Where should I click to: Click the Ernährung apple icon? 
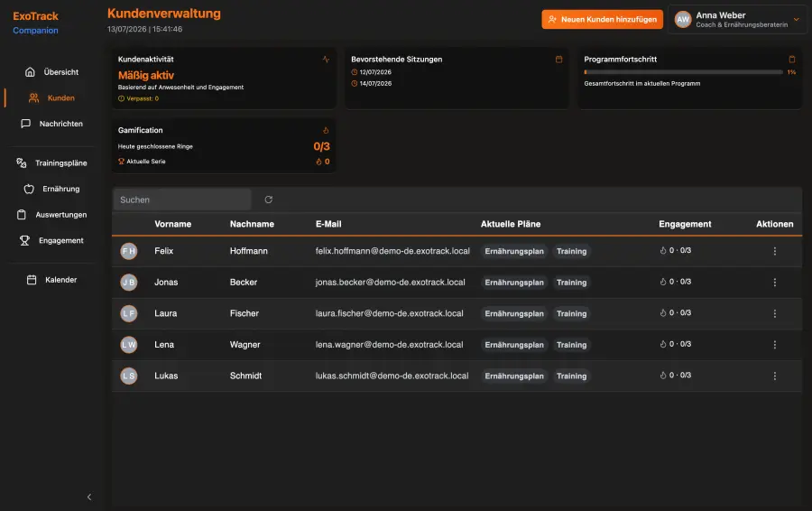(29, 190)
